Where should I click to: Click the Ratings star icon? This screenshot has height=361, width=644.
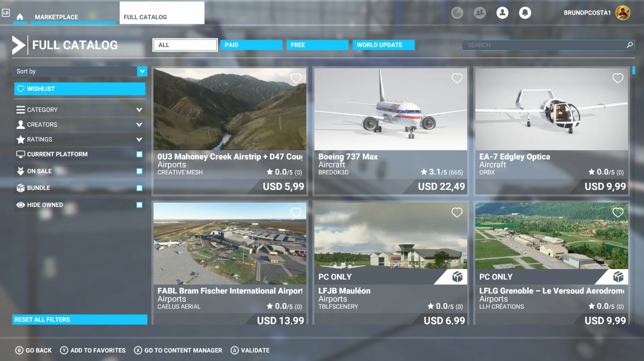pyautogui.click(x=21, y=140)
